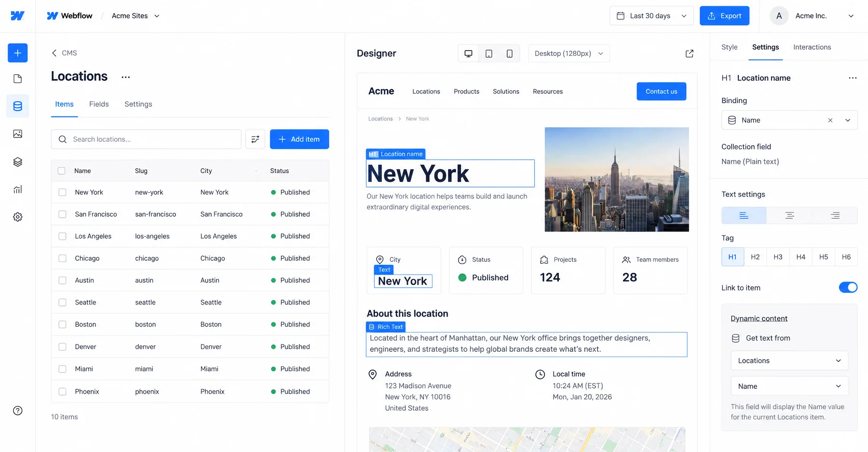This screenshot has height=452, width=868.
Task: Switch to mobile phone preview
Action: 509,53
